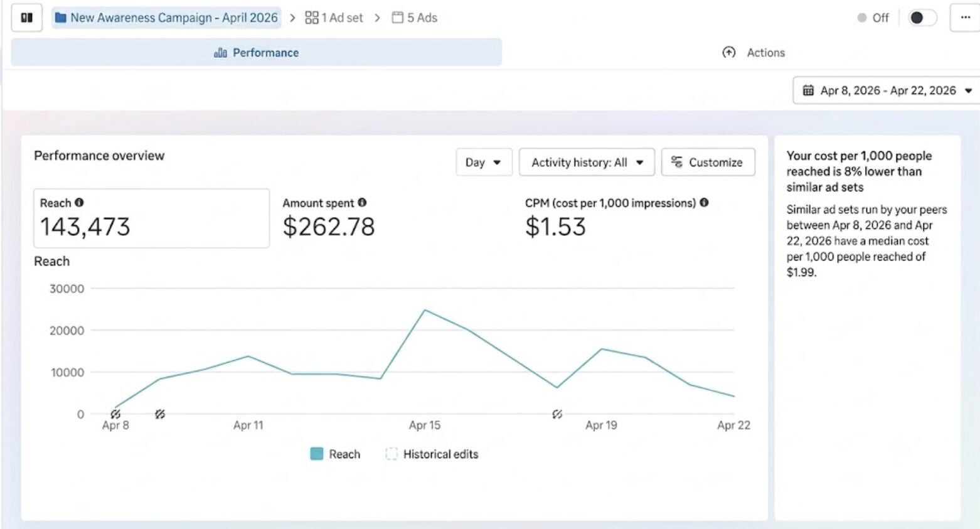Image resolution: width=980 pixels, height=529 pixels.
Task: Open the date range picker dropdown
Action: (x=886, y=90)
